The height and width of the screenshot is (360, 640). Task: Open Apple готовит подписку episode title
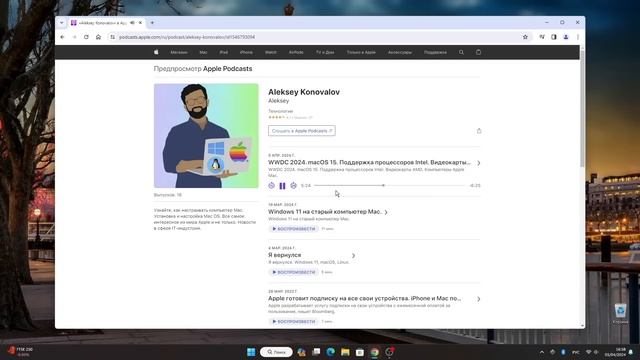pyautogui.click(x=364, y=298)
